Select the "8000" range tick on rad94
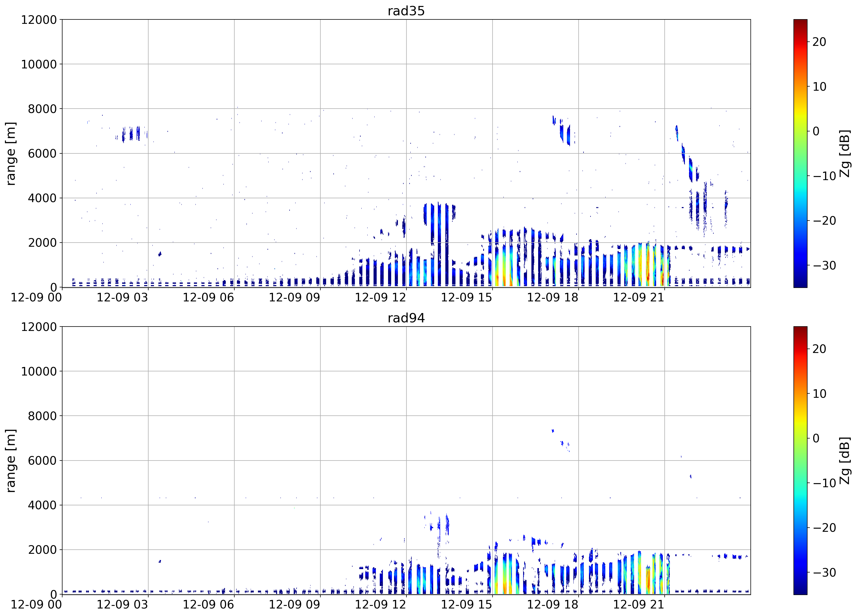The image size is (857, 616). 42,416
